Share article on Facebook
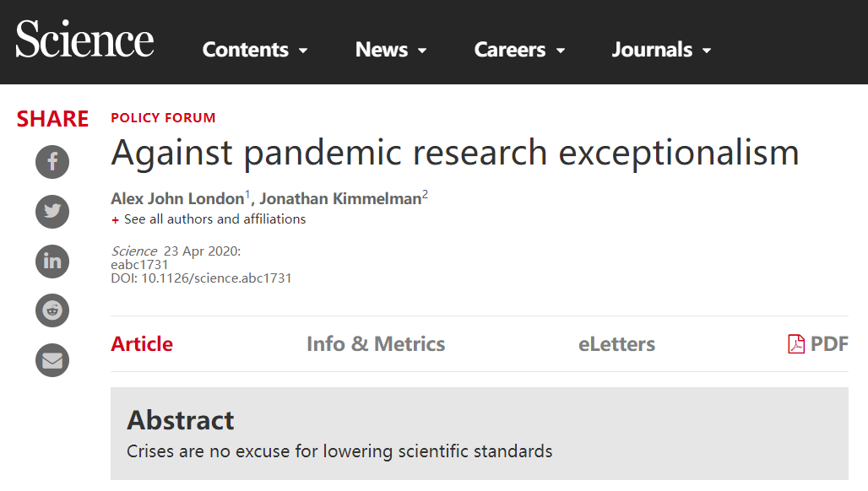 coord(52,162)
